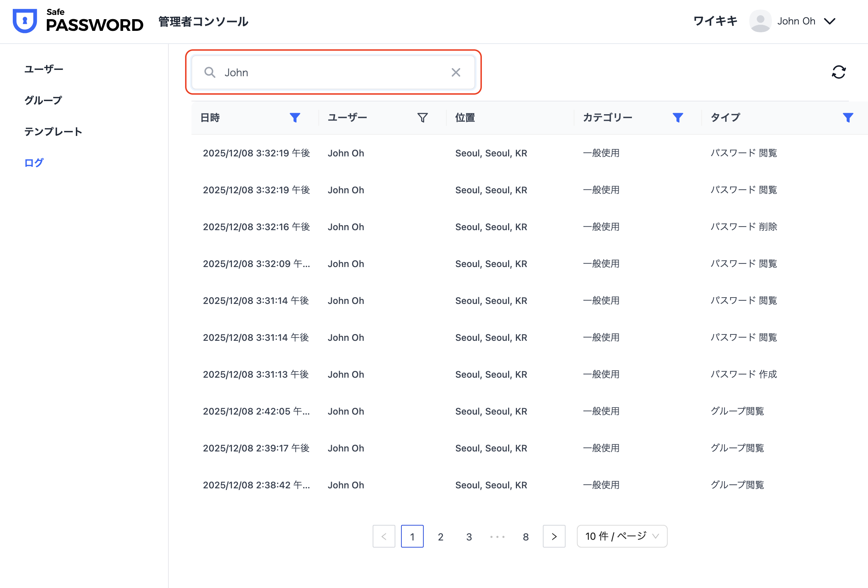Clear the John search text
Viewport: 868px width, 588px height.
click(x=456, y=72)
